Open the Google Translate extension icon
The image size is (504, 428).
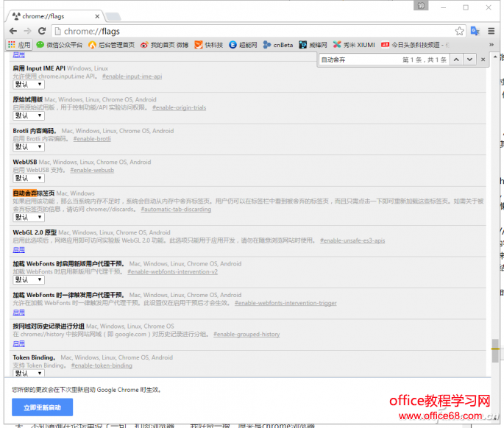(475, 31)
